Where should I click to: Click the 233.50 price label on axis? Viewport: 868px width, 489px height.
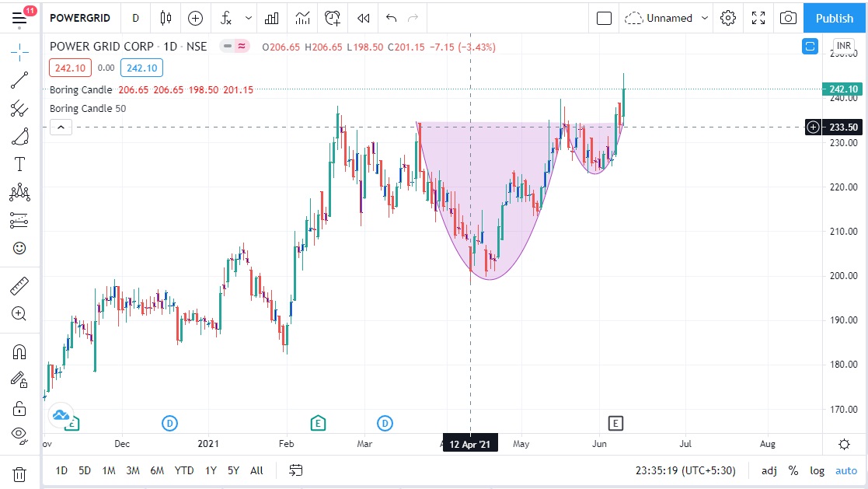click(843, 127)
